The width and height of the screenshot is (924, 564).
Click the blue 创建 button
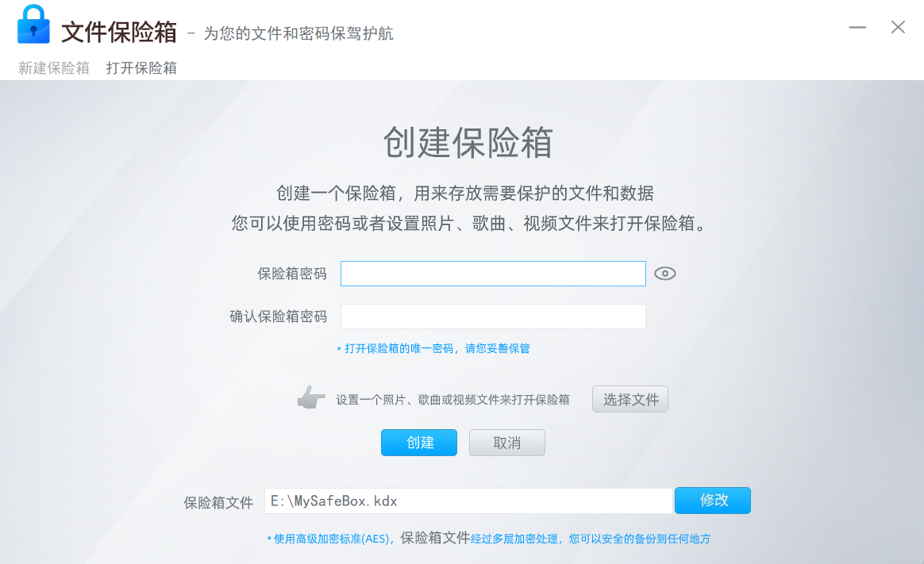[x=419, y=443]
